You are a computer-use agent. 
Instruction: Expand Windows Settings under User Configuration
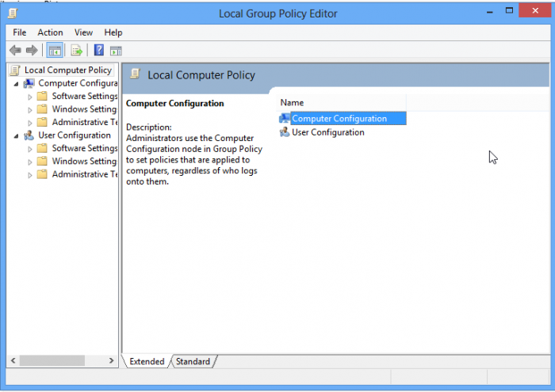30,162
